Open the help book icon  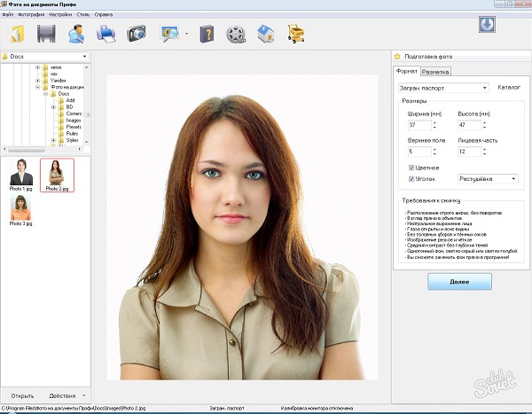click(x=207, y=34)
